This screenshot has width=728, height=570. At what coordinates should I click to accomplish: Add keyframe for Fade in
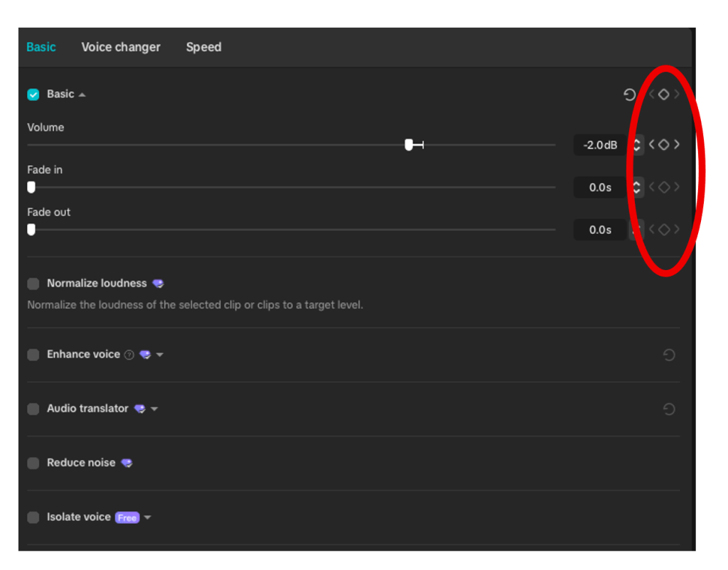(663, 188)
